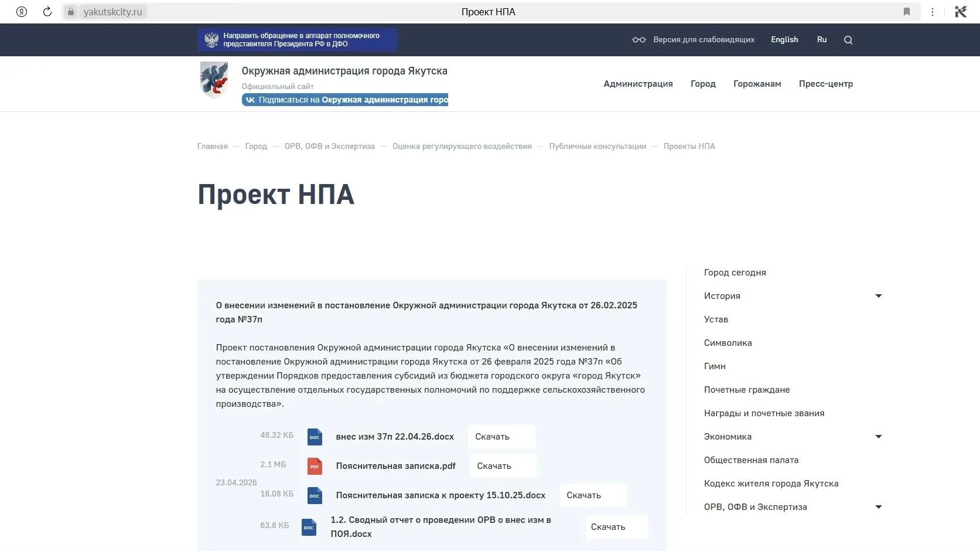
Task: Open browser three-dot menu
Action: pos(933,12)
